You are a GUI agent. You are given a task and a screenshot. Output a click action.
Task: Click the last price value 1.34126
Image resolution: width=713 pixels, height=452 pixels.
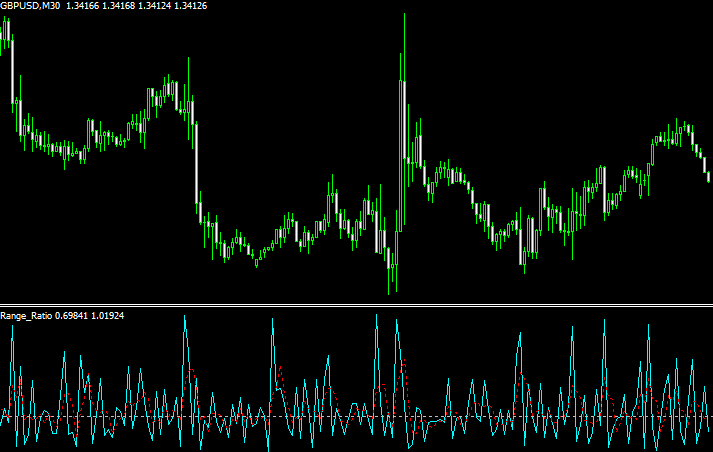(x=191, y=6)
